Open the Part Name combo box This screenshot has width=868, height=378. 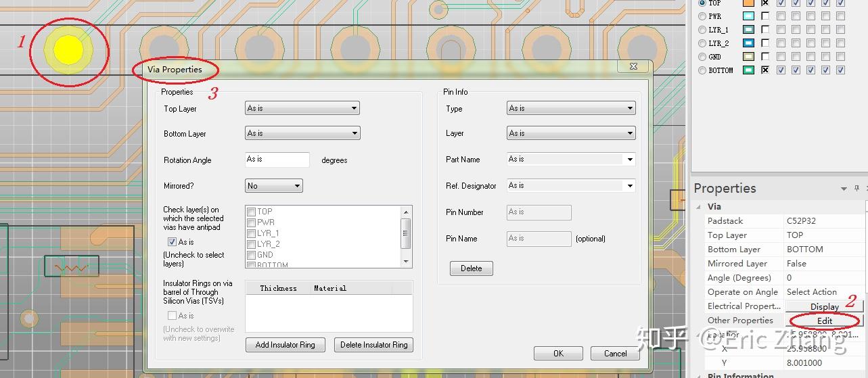pos(571,160)
